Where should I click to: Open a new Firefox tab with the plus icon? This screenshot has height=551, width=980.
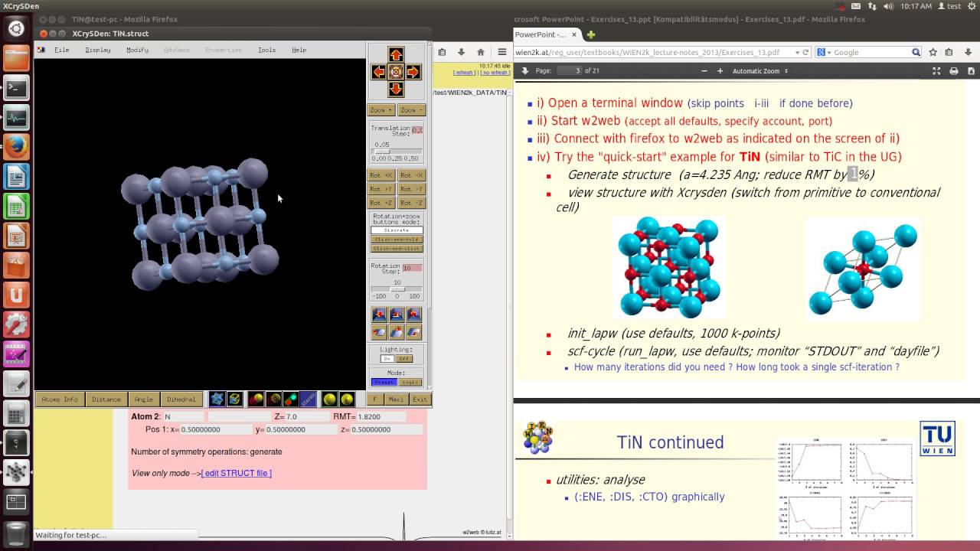591,34
